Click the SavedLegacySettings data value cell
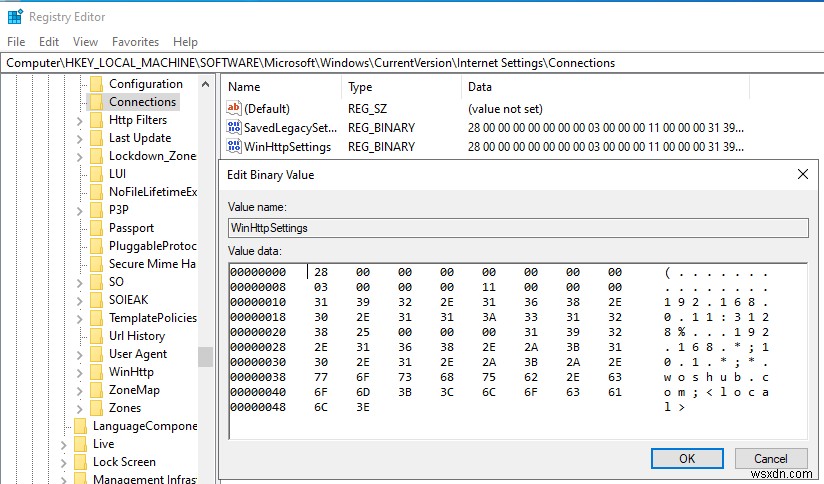Screen dimensions: 824x484 pyautogui.click(x=605, y=128)
